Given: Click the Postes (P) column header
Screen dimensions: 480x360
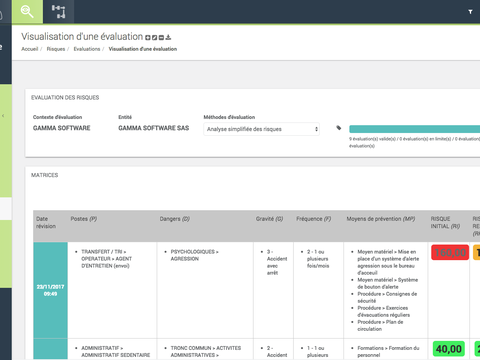Looking at the screenshot, I should coord(84,219).
